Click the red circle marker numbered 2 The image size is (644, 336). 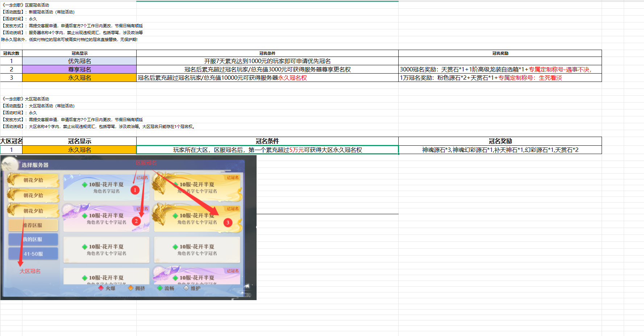tap(136, 221)
